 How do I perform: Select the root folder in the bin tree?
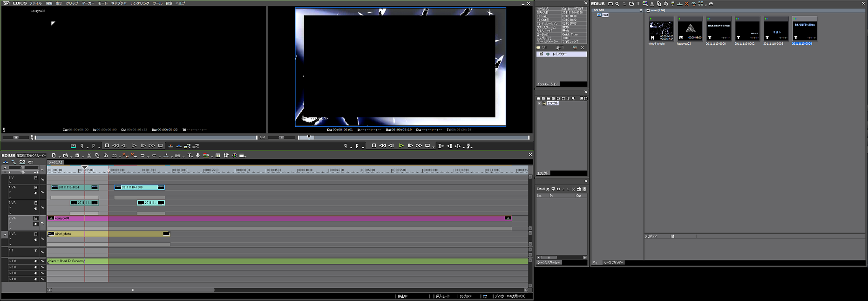tap(605, 15)
